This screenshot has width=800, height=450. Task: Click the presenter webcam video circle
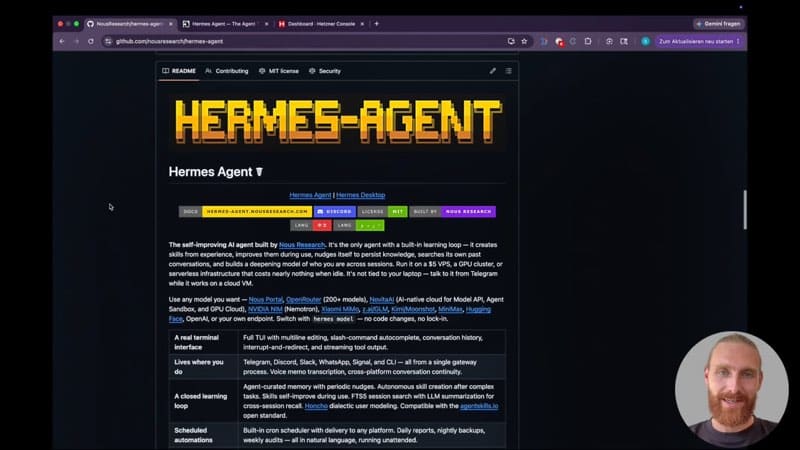(x=731, y=388)
